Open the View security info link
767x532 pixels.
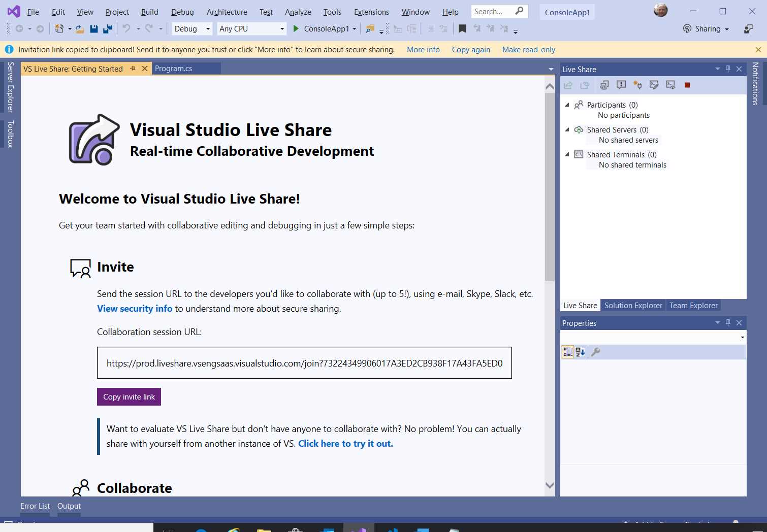tap(134, 308)
